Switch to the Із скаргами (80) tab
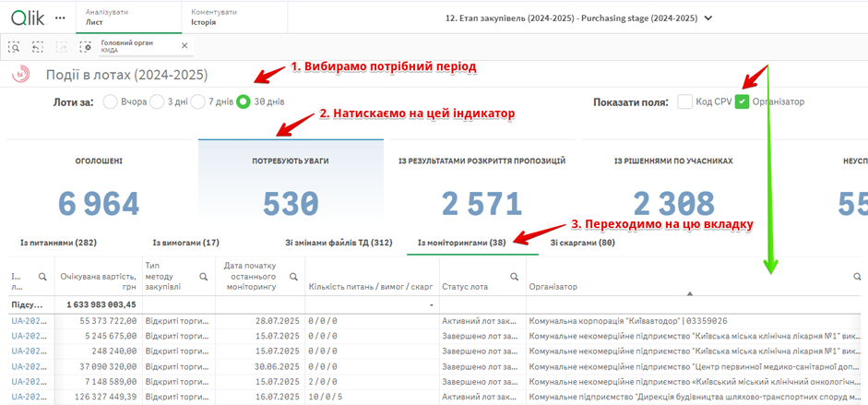The width and height of the screenshot is (868, 405). [x=582, y=244]
